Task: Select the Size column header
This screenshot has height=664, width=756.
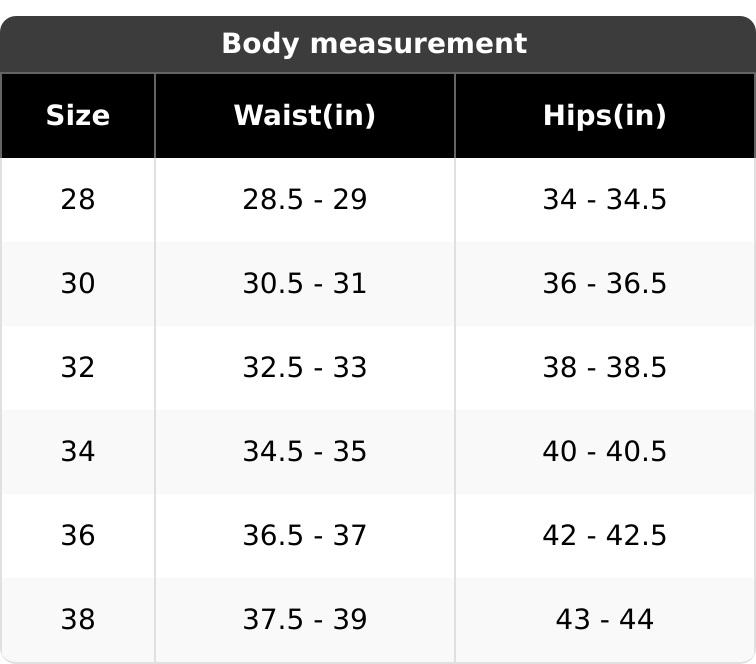Action: 78,116
